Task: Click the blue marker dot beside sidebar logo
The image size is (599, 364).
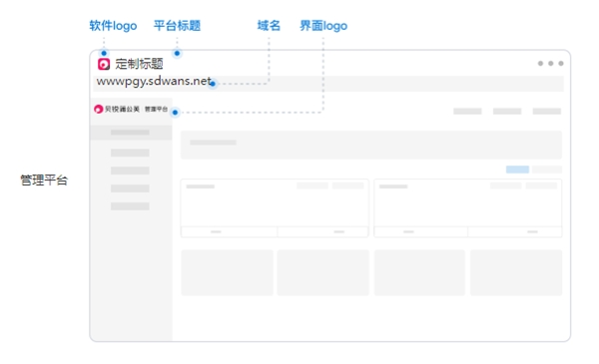Action: click(175, 112)
